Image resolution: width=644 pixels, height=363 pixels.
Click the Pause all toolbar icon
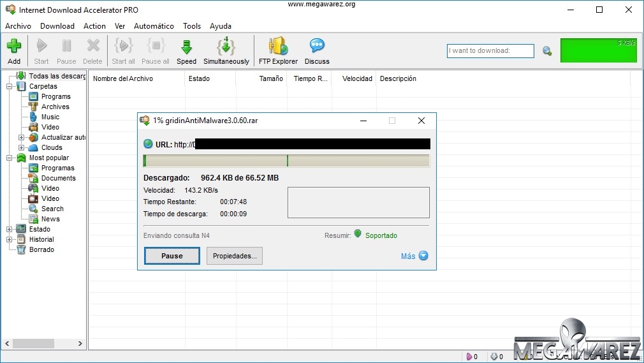(x=156, y=46)
